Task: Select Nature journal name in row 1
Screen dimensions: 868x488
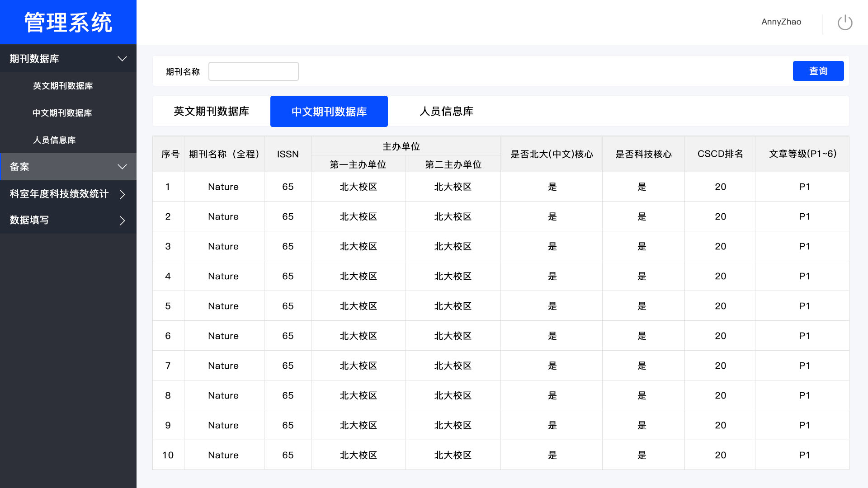Action: pyautogui.click(x=223, y=187)
